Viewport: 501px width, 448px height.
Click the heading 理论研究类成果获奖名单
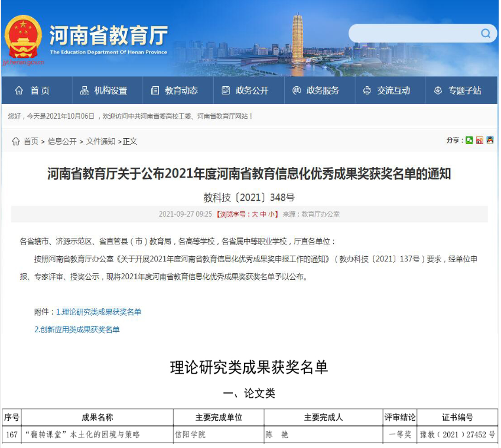(249, 368)
